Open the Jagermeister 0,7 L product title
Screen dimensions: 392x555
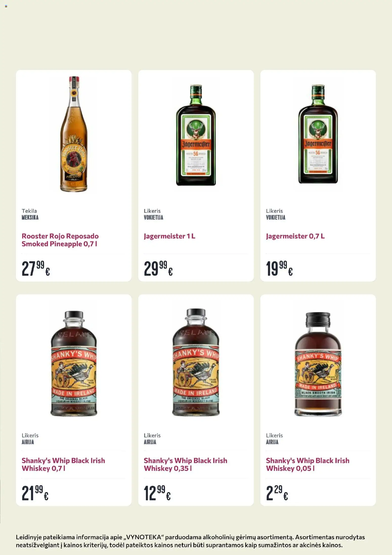pos(295,236)
